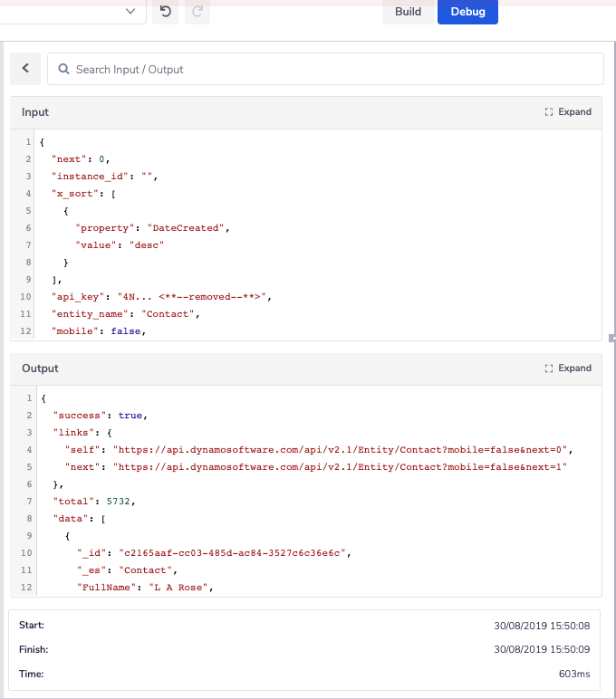Open the dropdown at the top left
This screenshot has height=699, width=616.
click(x=130, y=12)
